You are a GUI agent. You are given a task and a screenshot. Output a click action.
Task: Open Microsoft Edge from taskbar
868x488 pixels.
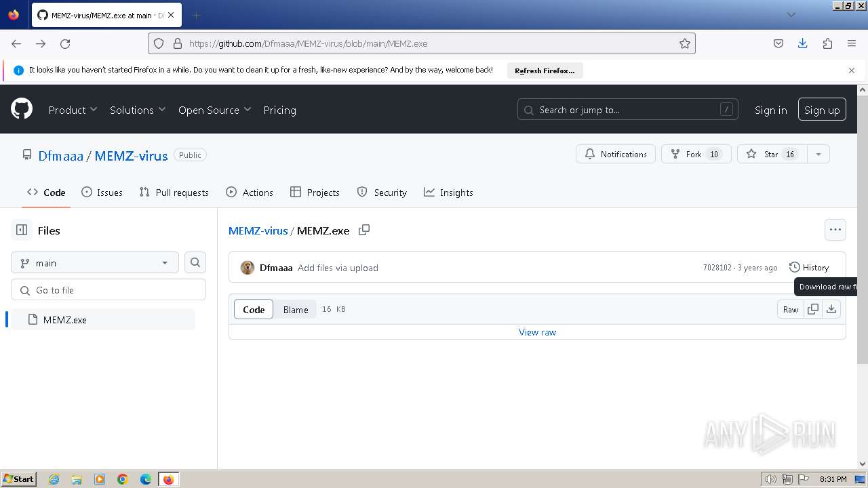[x=146, y=479]
